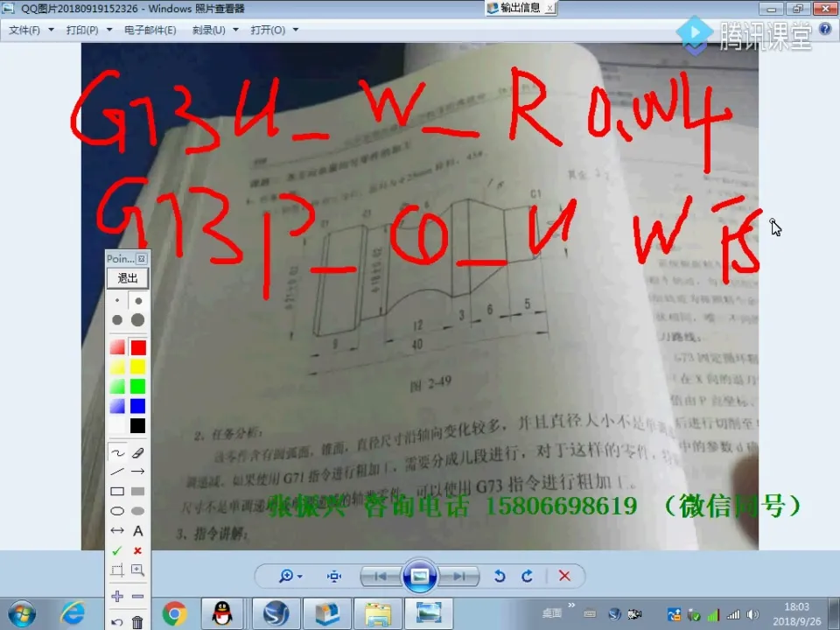Open the 文件(F) menu dropdown

click(x=26, y=30)
